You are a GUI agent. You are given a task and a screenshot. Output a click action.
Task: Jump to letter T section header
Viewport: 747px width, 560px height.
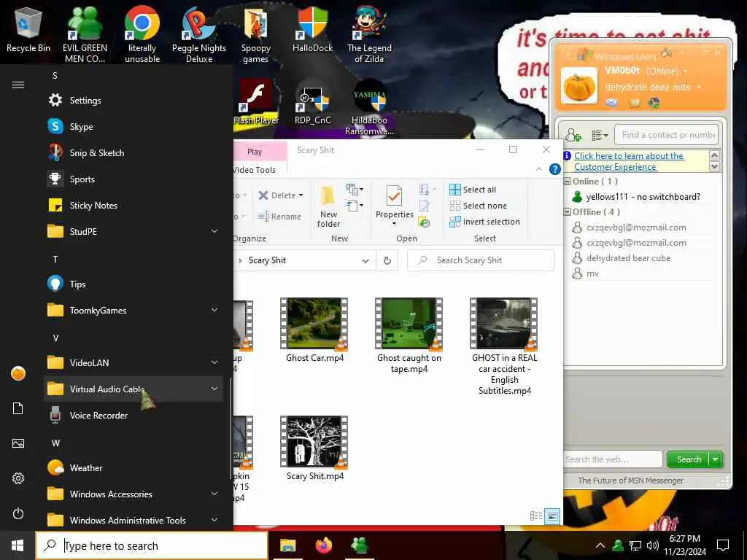tap(55, 259)
